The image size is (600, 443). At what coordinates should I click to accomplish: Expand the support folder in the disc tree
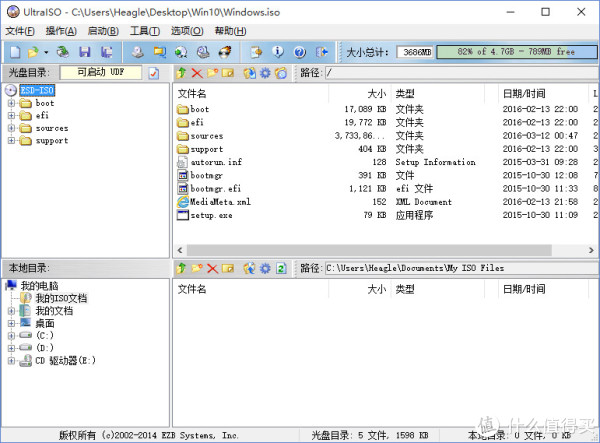coord(11,140)
